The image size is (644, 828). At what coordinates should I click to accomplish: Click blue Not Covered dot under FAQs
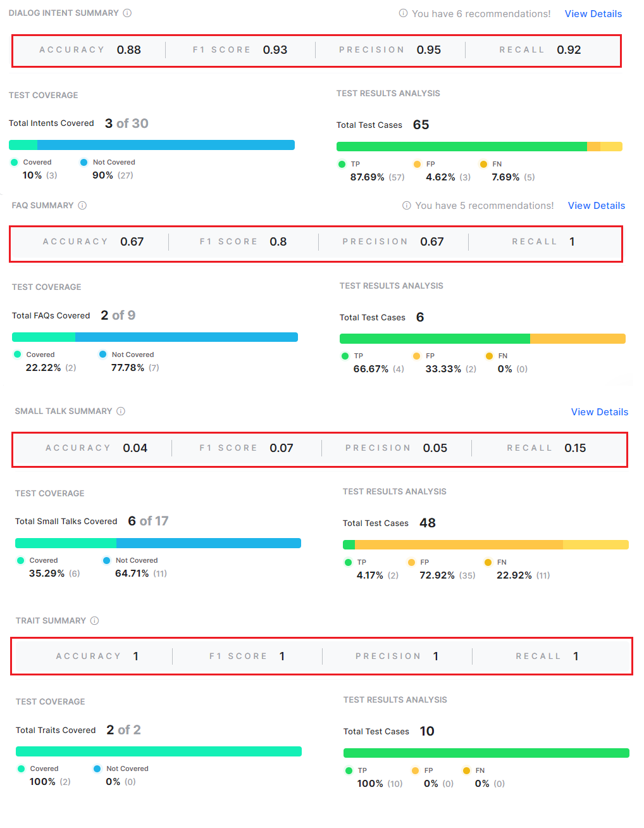103,354
